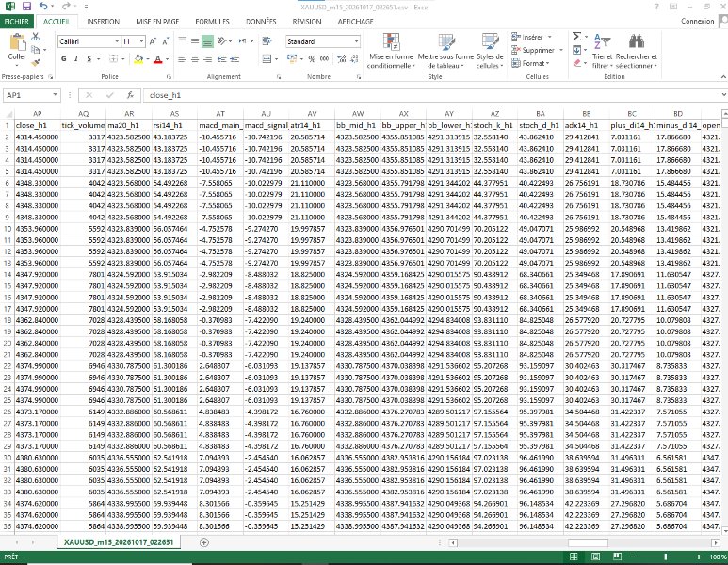Image resolution: width=728 pixels, height=565 pixels.
Task: Decrease the indent with the indent icon
Action: click(222, 59)
